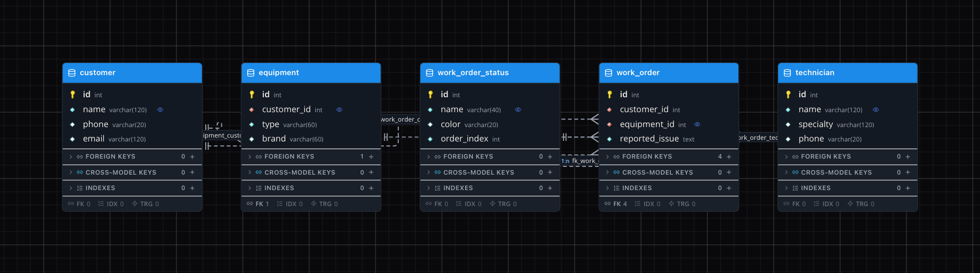Viewport: 980px width, 273px height.
Task: Click FK 1 counter in equipment footer
Action: coord(258,204)
